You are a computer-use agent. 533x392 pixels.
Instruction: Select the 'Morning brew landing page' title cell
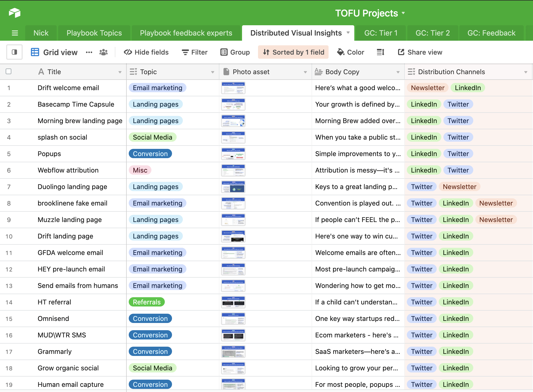pyautogui.click(x=80, y=121)
